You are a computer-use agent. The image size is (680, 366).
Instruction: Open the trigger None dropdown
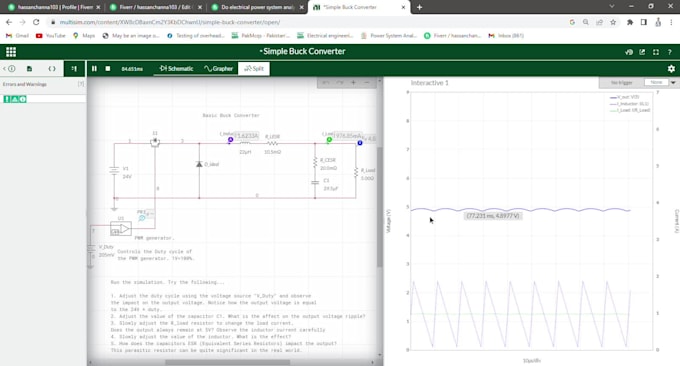673,82
